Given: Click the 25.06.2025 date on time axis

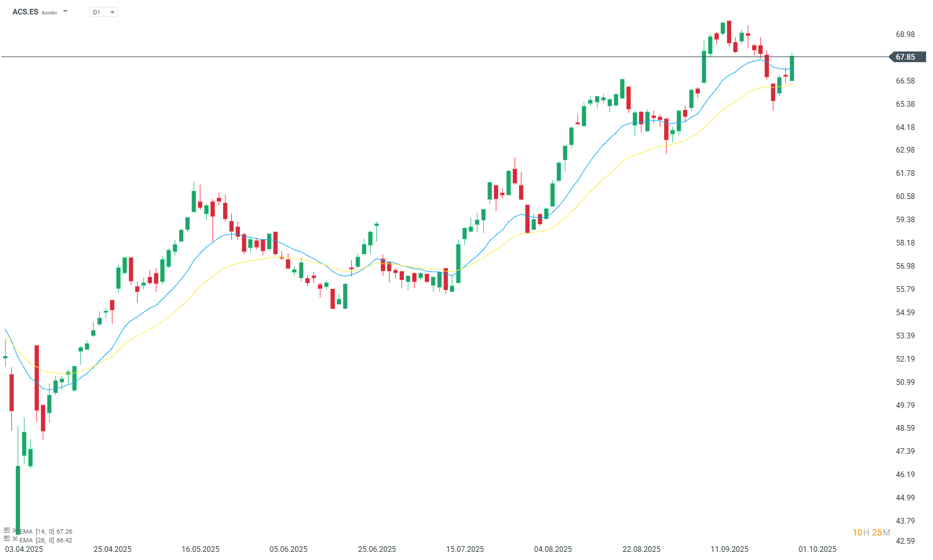Looking at the screenshot, I should 377,549.
